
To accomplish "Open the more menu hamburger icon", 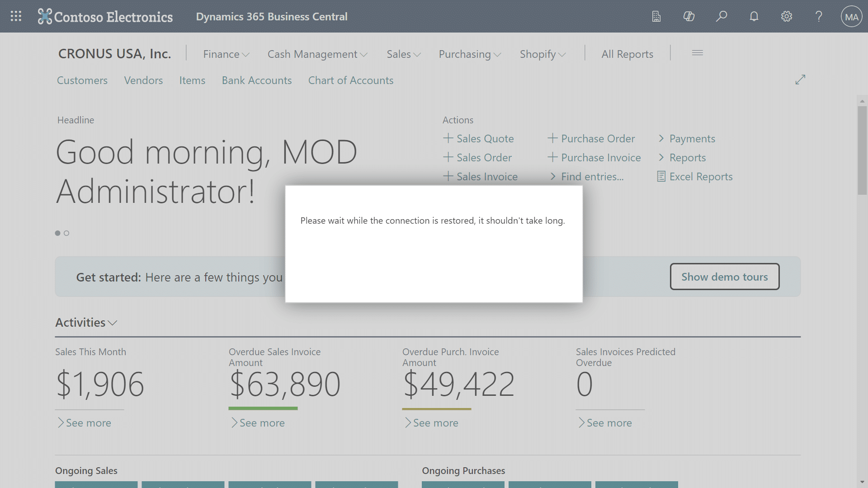I will click(x=698, y=53).
